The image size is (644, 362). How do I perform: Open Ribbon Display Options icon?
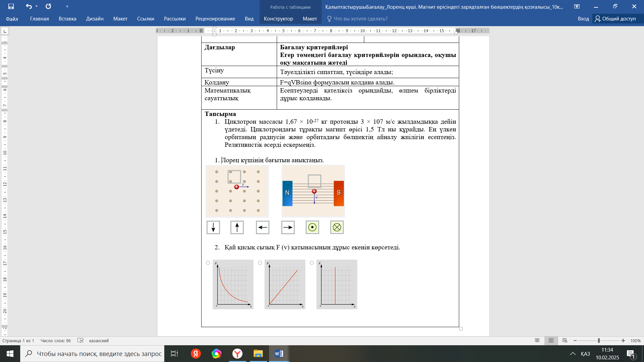click(577, 6)
